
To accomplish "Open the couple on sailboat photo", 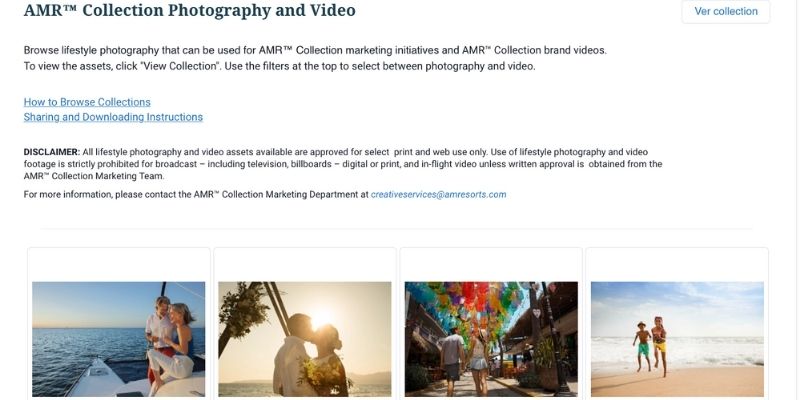I will [x=118, y=338].
